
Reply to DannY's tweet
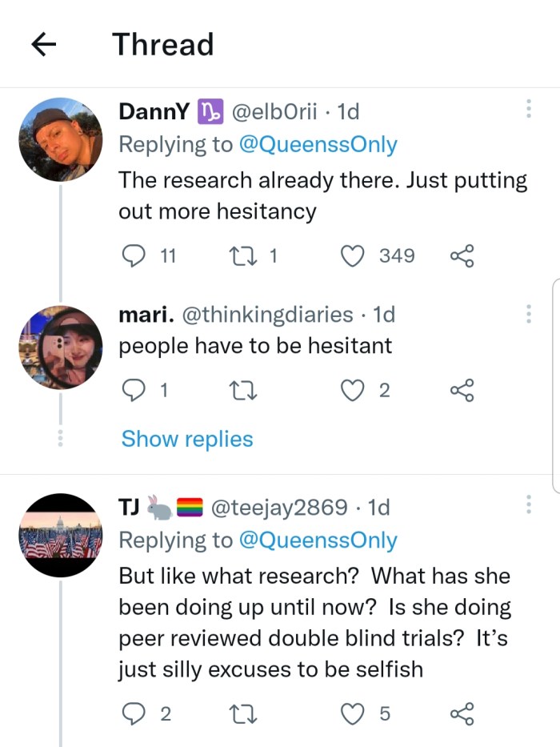[130, 256]
